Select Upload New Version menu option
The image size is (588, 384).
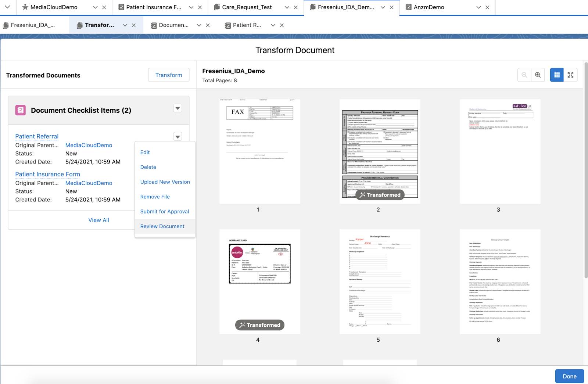click(x=165, y=182)
